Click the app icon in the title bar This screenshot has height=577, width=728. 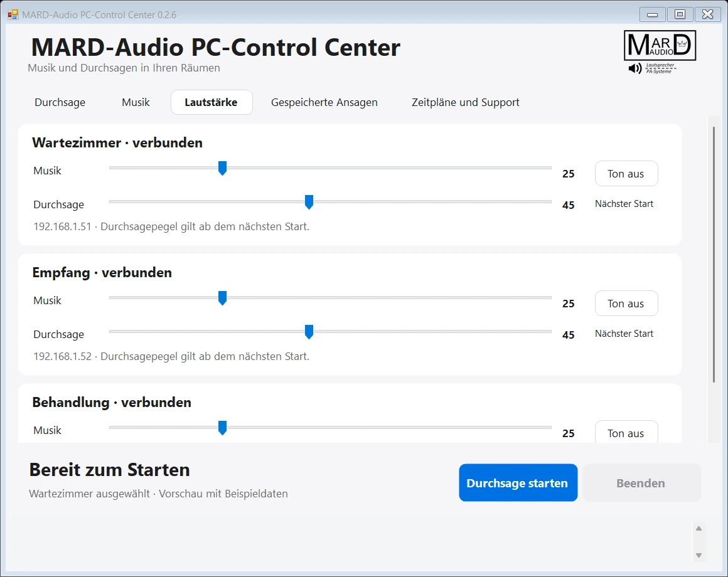(x=13, y=15)
